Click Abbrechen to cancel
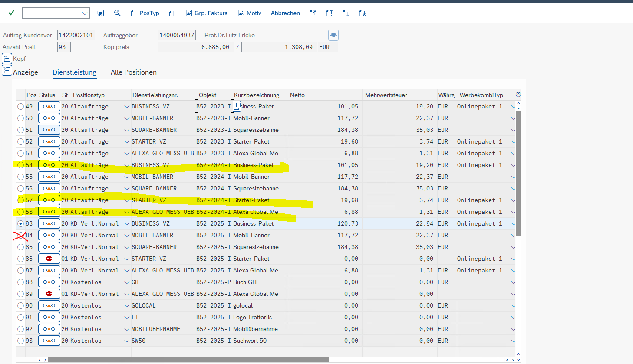Viewport: 633px width, 364px height. pos(285,13)
